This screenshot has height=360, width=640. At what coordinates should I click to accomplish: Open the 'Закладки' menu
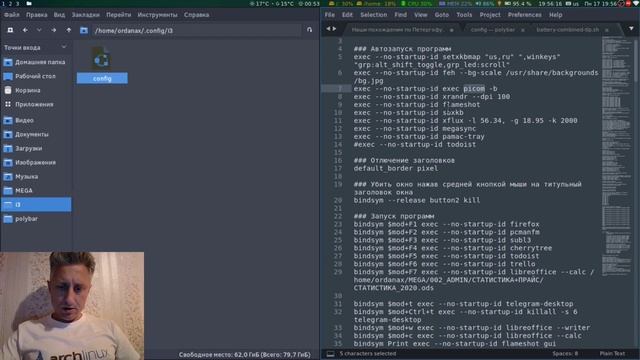tap(86, 15)
